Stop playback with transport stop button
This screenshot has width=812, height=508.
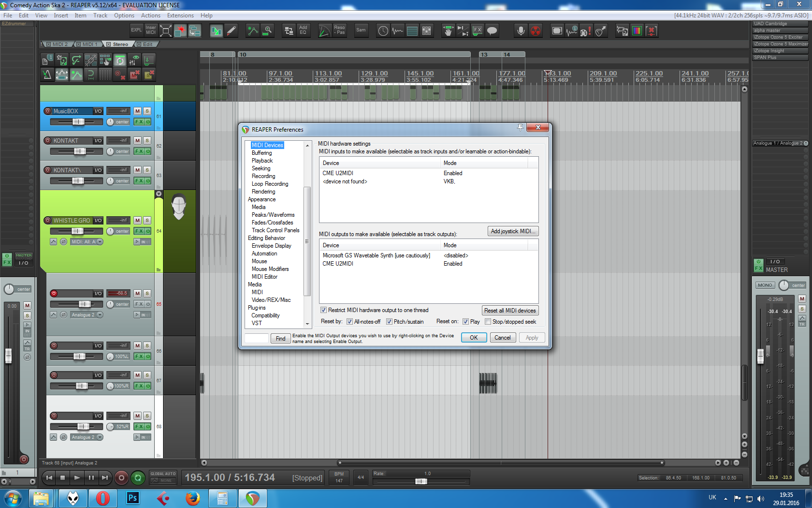(x=62, y=478)
